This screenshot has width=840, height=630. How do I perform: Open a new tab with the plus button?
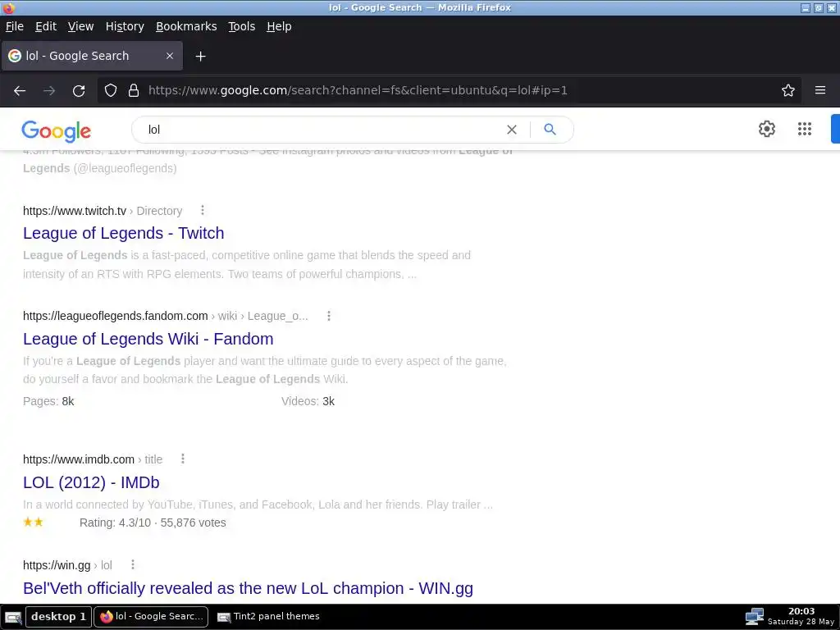click(x=200, y=57)
